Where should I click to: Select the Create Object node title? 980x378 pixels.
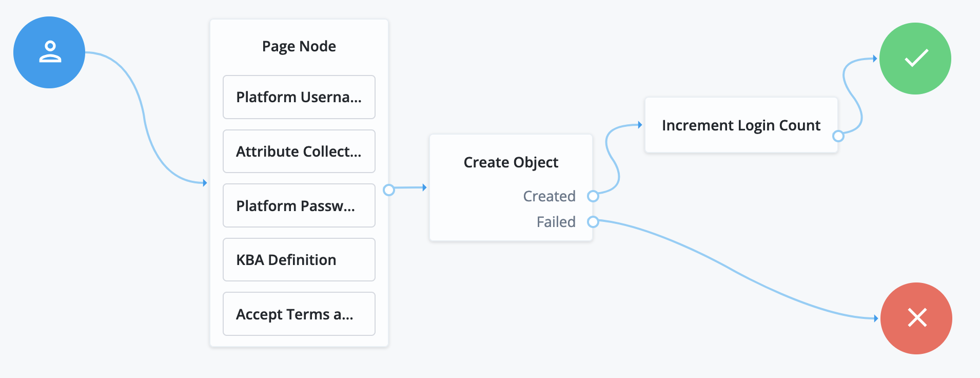click(x=511, y=162)
